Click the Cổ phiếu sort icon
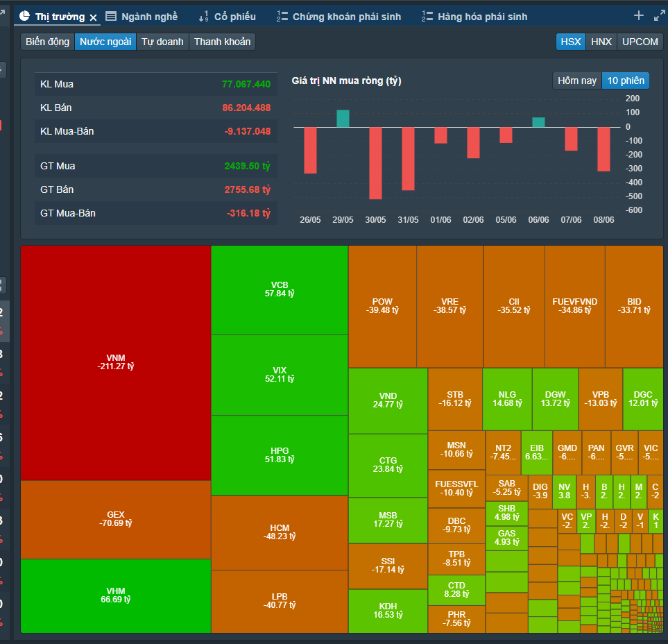 204,17
